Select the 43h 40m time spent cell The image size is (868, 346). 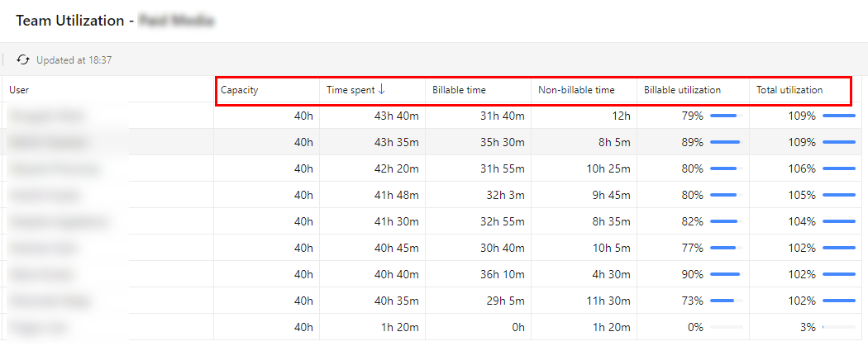[373, 116]
